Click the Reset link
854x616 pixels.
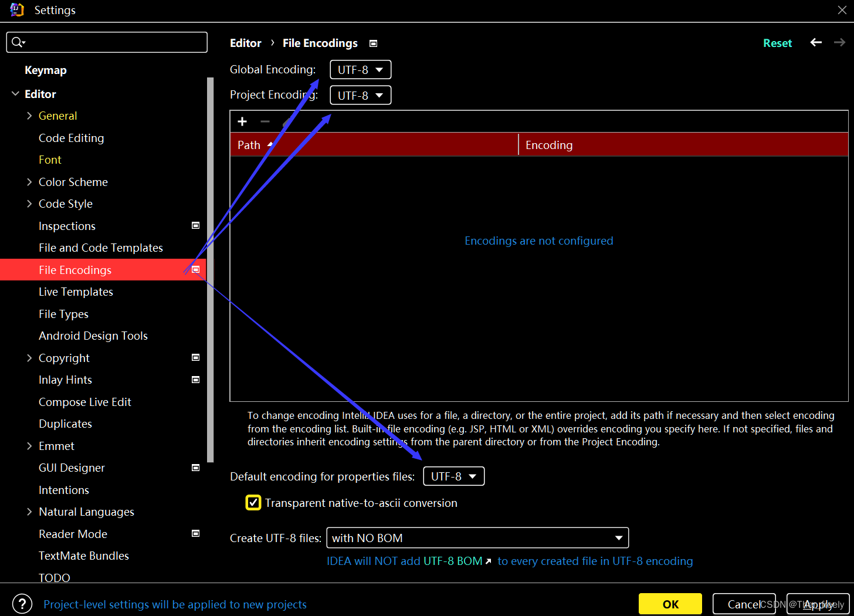777,43
